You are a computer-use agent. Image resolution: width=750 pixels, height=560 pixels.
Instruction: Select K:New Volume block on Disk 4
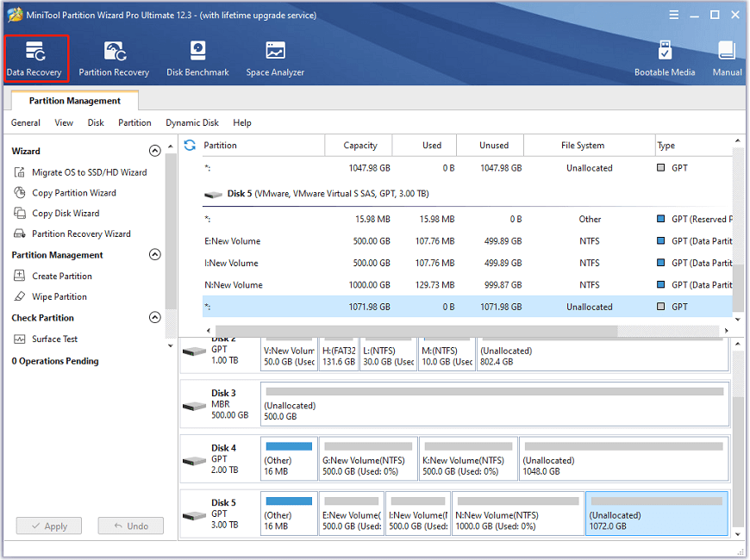[x=468, y=458]
